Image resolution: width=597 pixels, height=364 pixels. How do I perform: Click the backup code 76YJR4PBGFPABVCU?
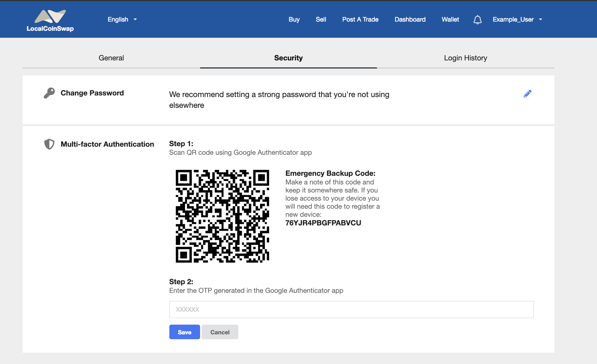point(323,223)
